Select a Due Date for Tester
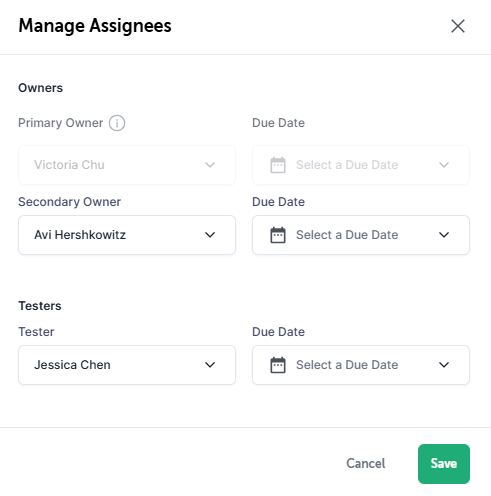Screen dimensions: 491x496 tap(361, 365)
